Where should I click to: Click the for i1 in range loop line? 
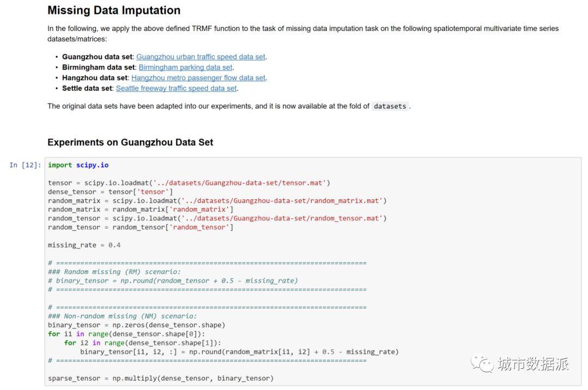click(x=126, y=334)
